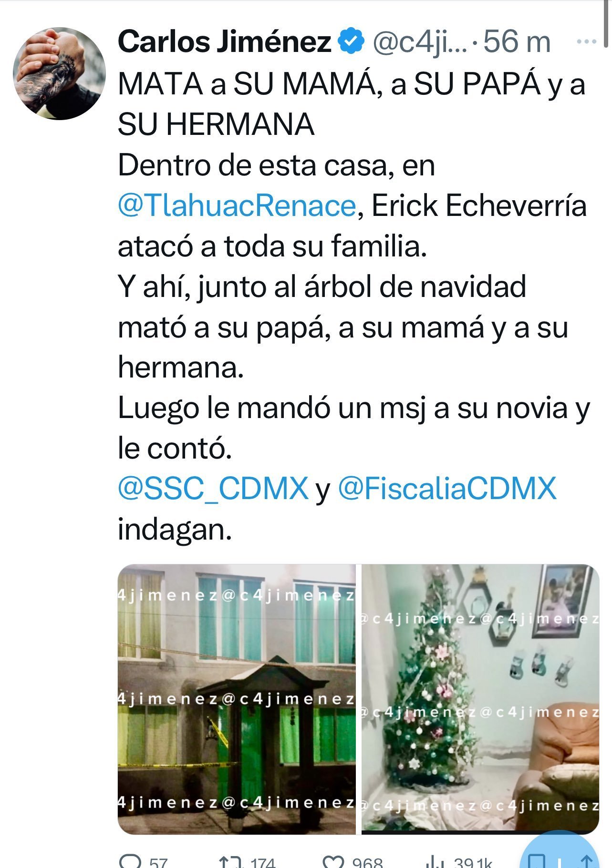Viewport: 612px width, 868px height.
Task: Bookmark the tweet using the bookmark icon
Action: pos(538,862)
